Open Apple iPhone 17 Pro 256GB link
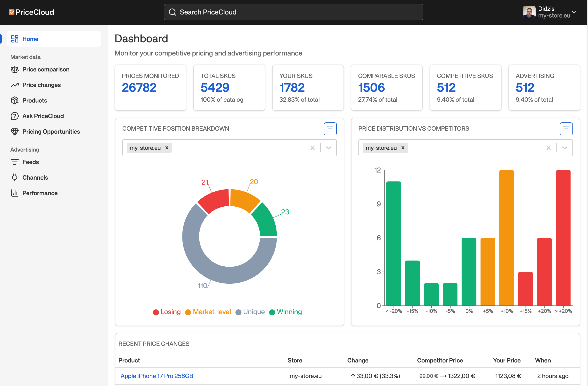 point(157,376)
